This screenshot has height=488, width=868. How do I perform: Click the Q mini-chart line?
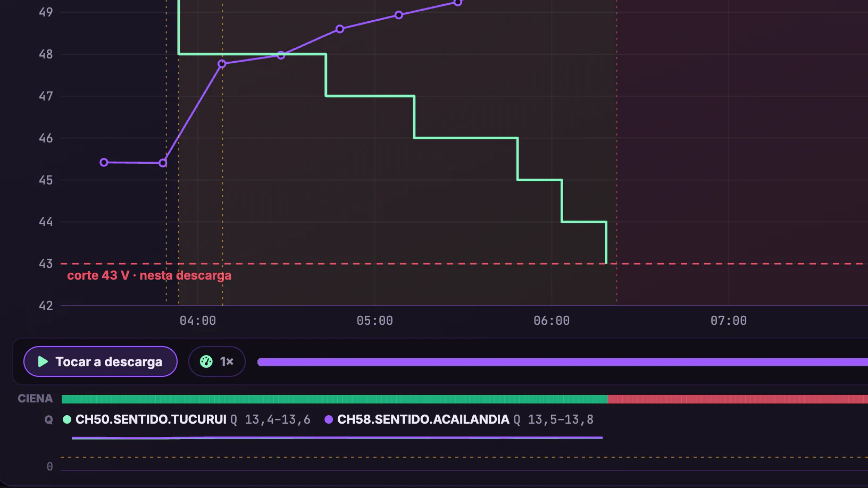[337, 438]
